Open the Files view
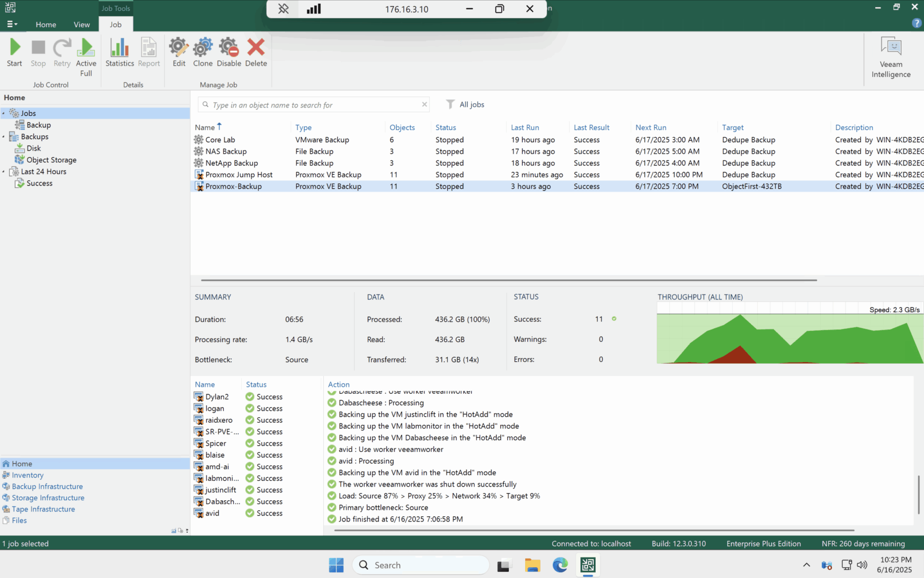 [x=19, y=520]
